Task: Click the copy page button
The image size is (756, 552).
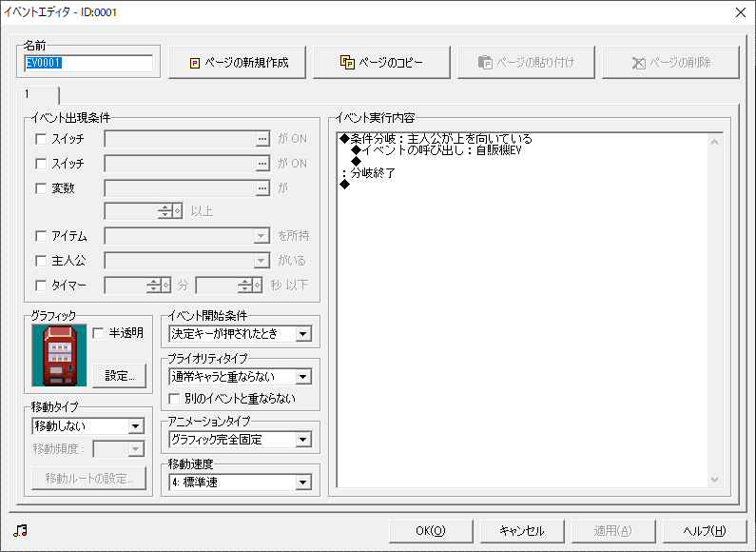Action: click(380, 63)
